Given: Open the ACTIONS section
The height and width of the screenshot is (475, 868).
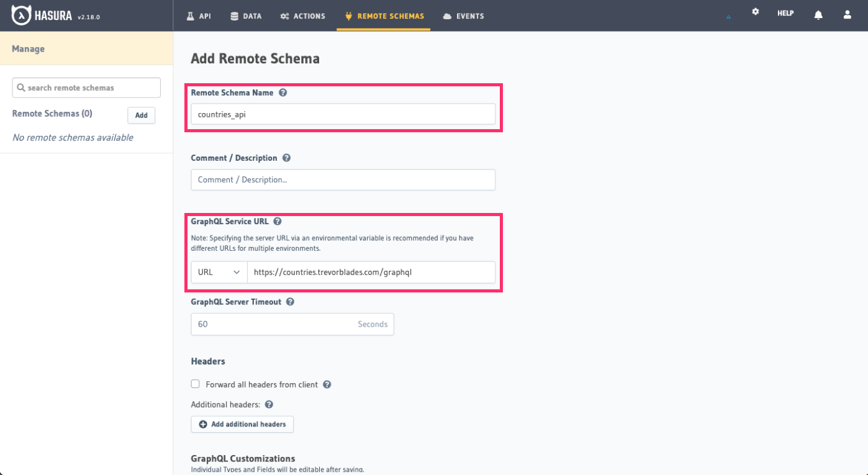Looking at the screenshot, I should pos(302,16).
